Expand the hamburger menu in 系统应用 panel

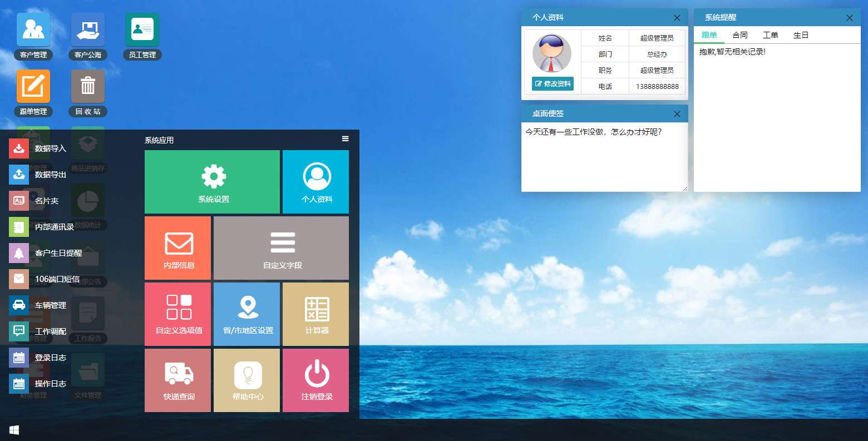point(346,139)
